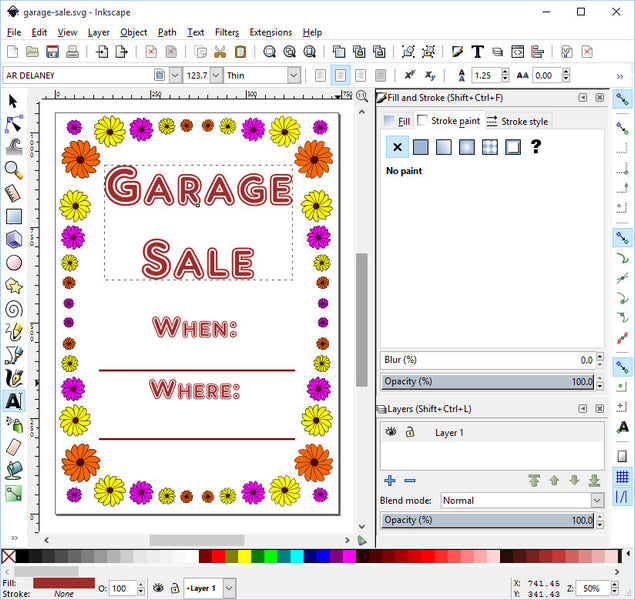635x600 pixels.
Task: Activate the Star polygon tool
Action: point(14,285)
